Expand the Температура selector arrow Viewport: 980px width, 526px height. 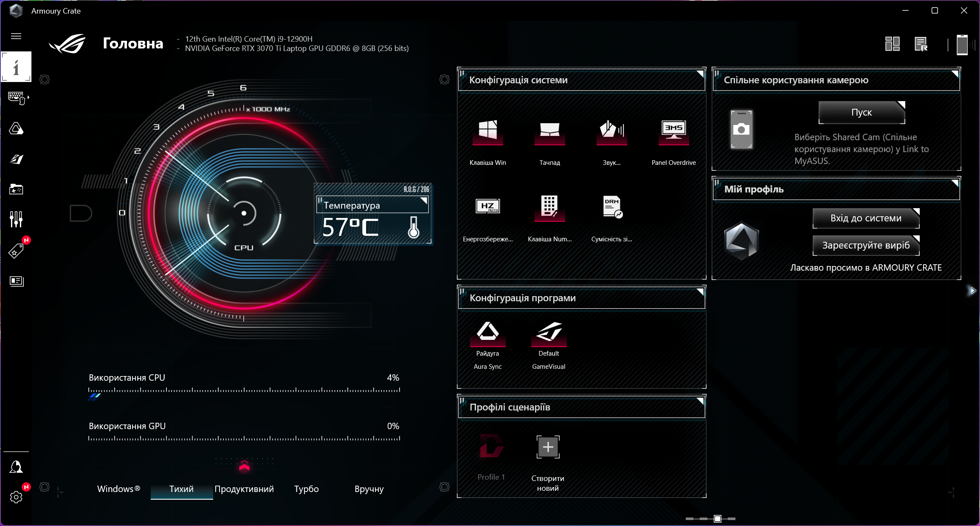click(423, 201)
